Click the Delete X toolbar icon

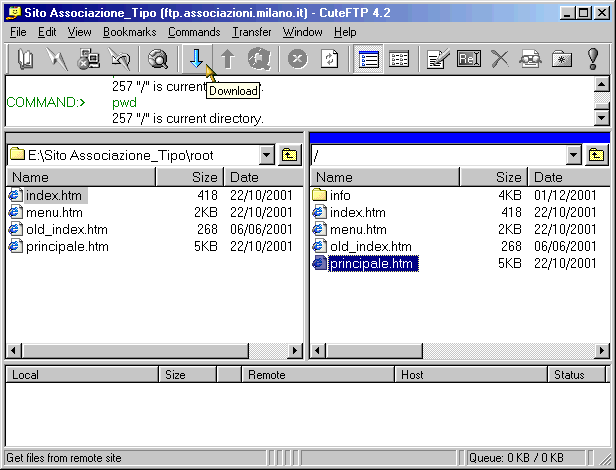(500, 59)
